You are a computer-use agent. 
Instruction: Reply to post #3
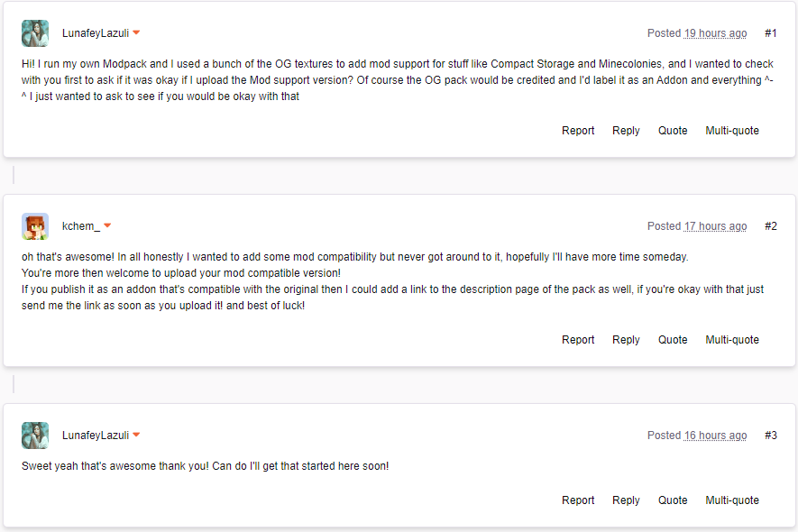point(626,500)
